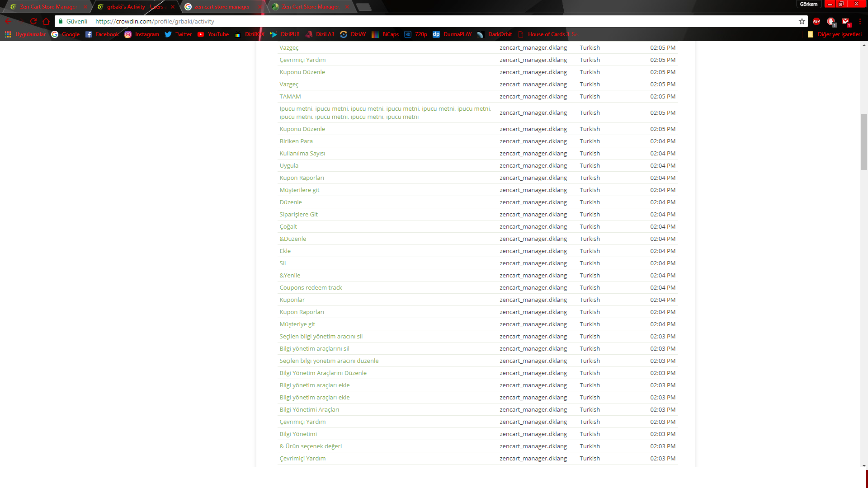
Task: Open the DiziAY bookmark
Action: [353, 34]
